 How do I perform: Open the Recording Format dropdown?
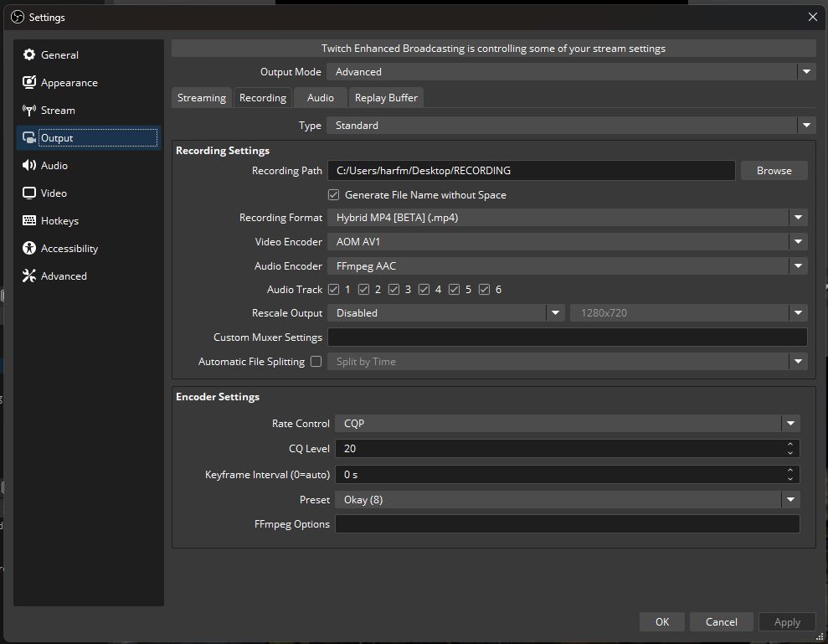click(x=566, y=218)
